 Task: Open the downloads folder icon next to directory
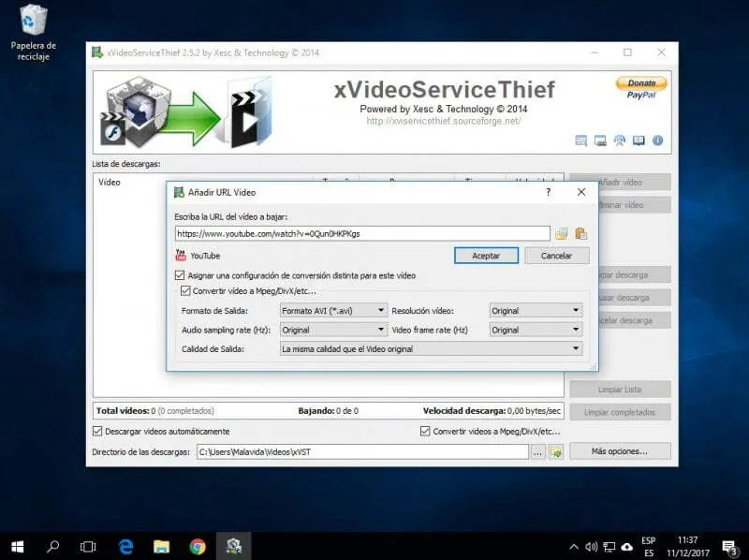coord(556,451)
